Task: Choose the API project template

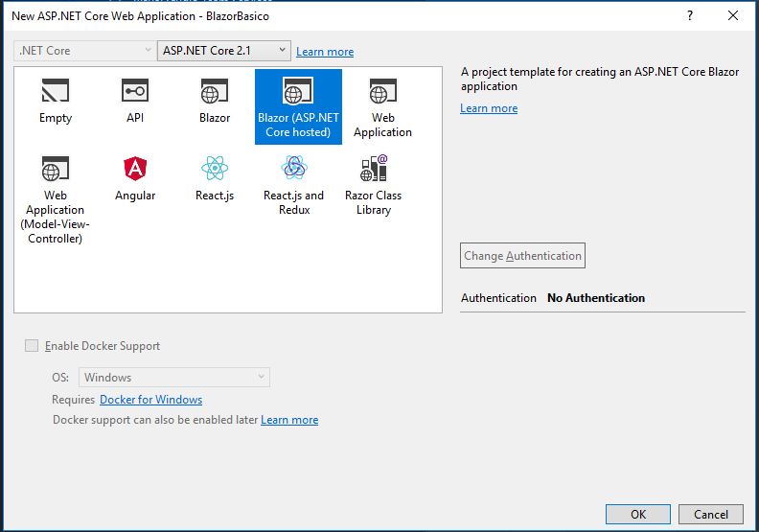Action: (x=135, y=92)
